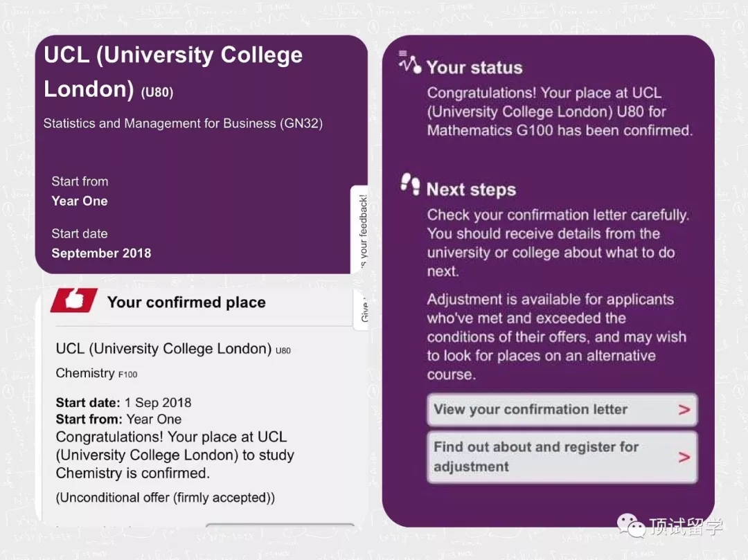Click the Next steps heading text

tap(471, 190)
